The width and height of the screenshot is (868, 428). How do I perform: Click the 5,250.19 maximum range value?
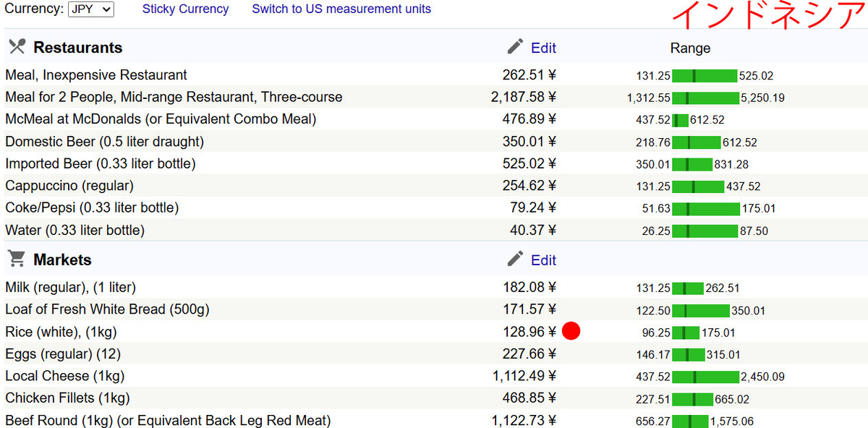(x=762, y=98)
